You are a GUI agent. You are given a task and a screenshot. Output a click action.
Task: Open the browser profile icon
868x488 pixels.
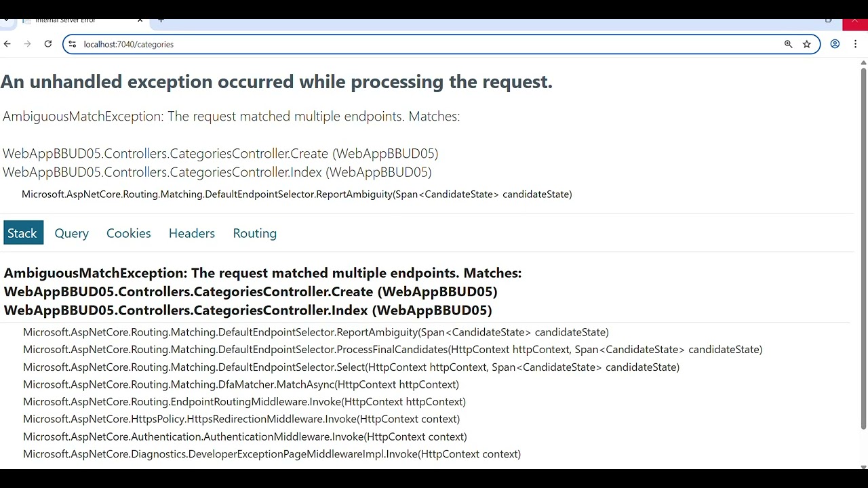click(x=835, y=44)
